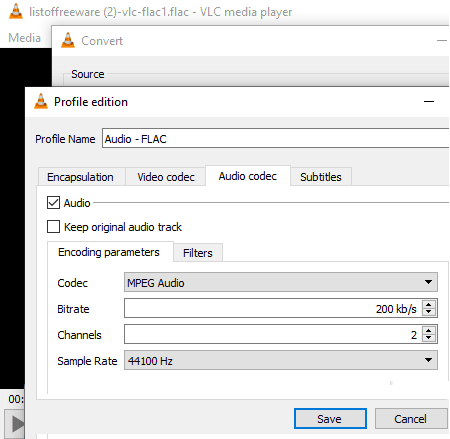
Task: Switch to the Encapsulation tab
Action: click(80, 177)
